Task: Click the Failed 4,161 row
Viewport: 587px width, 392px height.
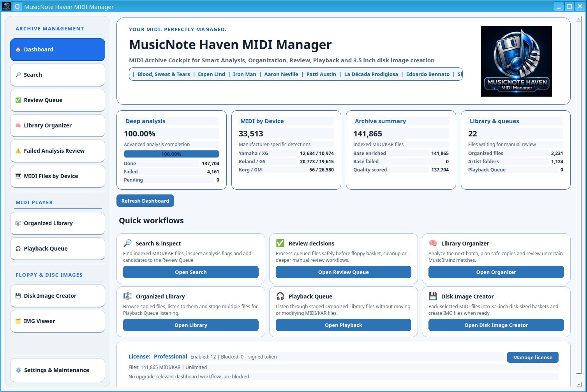Action: (x=171, y=172)
